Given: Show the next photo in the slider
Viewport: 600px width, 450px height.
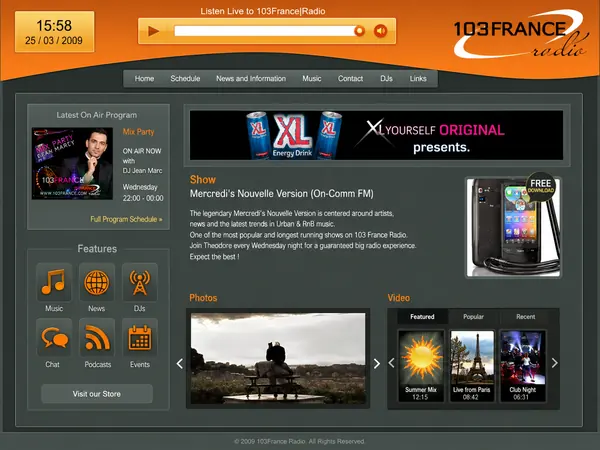Looking at the screenshot, I should tap(377, 364).
